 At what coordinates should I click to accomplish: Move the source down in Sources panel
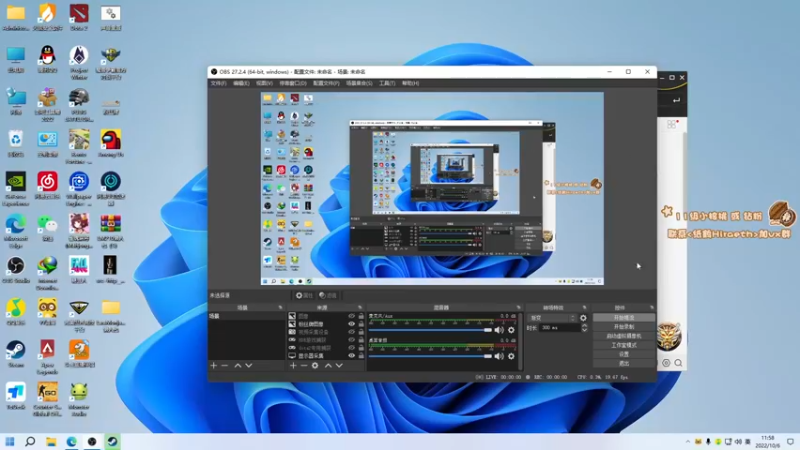(x=339, y=365)
